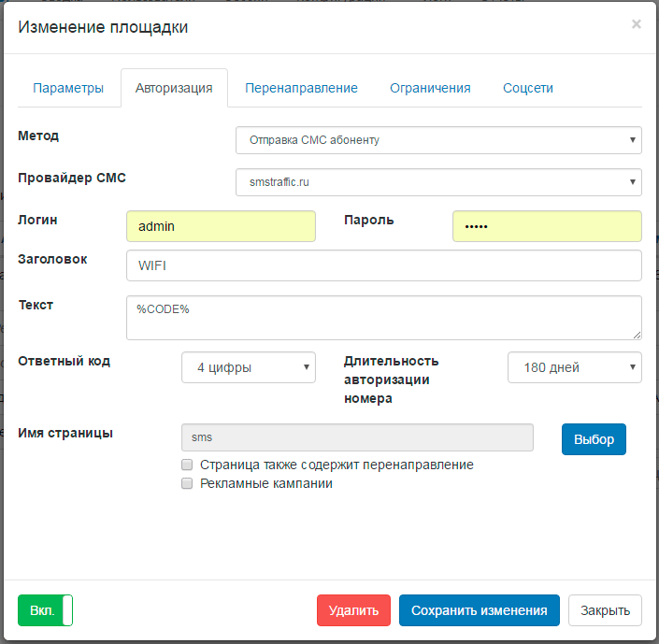This screenshot has width=659, height=644.
Task: Toggle the Вкл. switch off
Action: tap(45, 610)
